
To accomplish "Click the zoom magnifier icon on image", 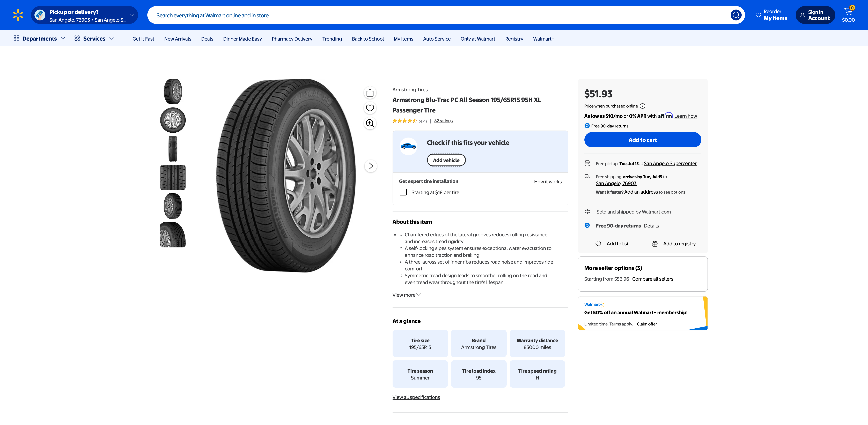I will pyautogui.click(x=370, y=123).
